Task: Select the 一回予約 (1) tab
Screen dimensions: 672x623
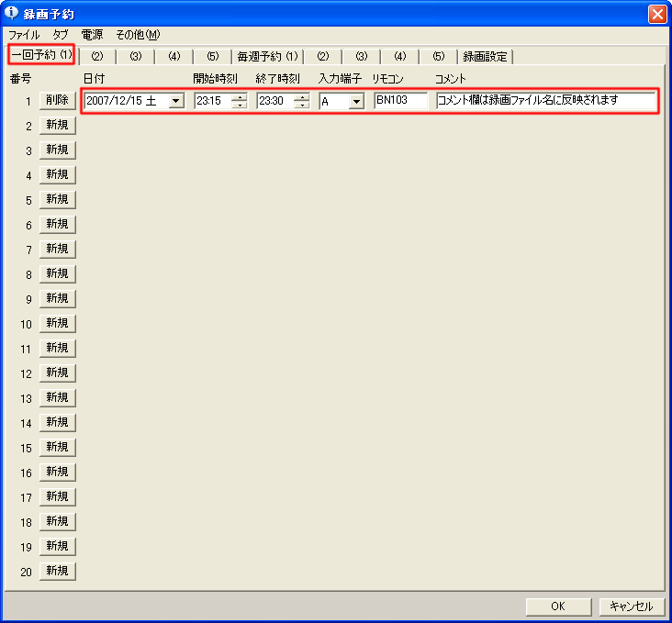Action: (x=41, y=56)
